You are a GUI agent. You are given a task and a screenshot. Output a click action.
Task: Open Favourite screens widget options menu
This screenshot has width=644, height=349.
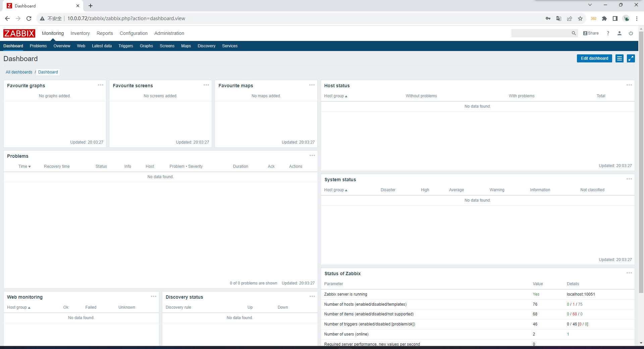coord(206,85)
